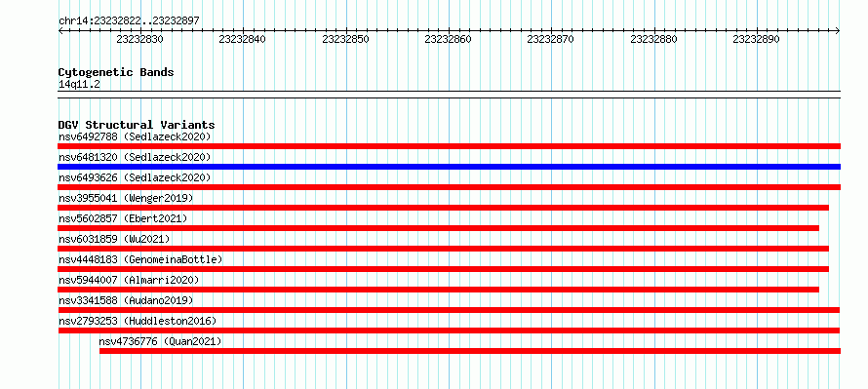Click the nsv3955041 (Wenger2019) label
This screenshot has width=868, height=389.
point(126,198)
